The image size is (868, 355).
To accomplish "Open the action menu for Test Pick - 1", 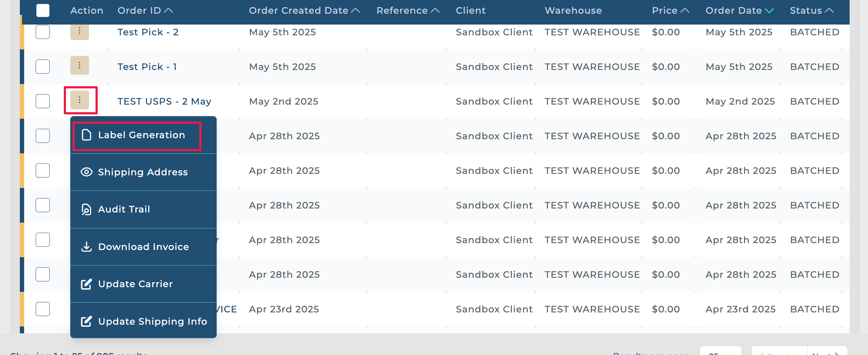I will tap(79, 66).
